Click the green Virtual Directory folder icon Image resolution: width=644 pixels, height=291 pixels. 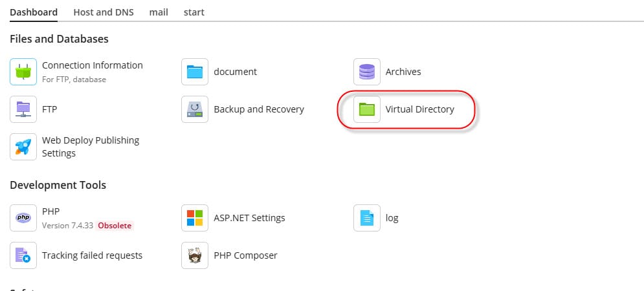coord(367,109)
